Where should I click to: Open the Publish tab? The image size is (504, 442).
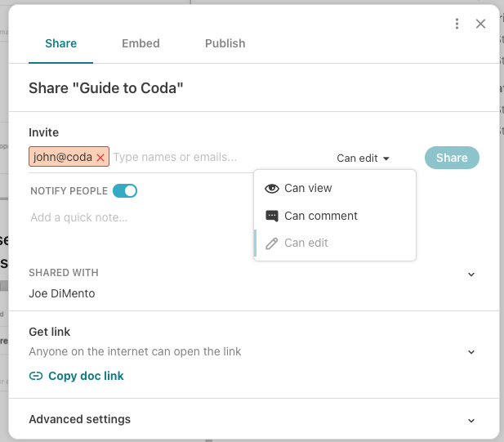coord(225,43)
